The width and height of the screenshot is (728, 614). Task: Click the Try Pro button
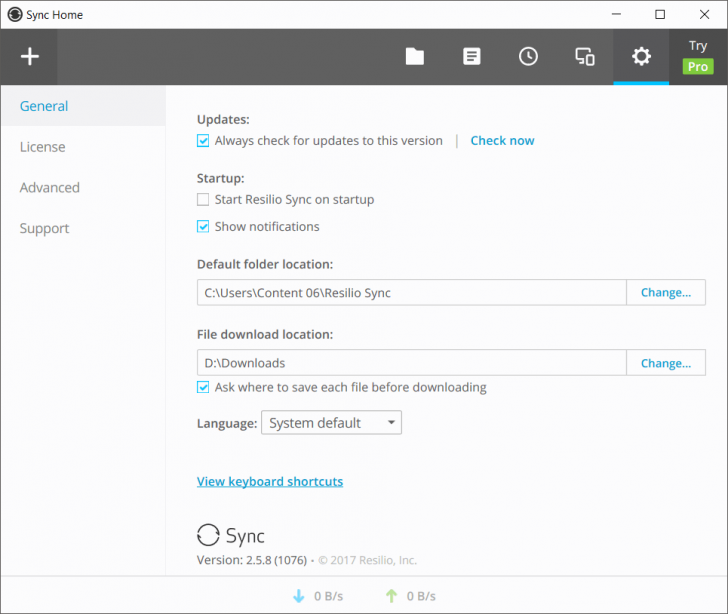point(698,57)
